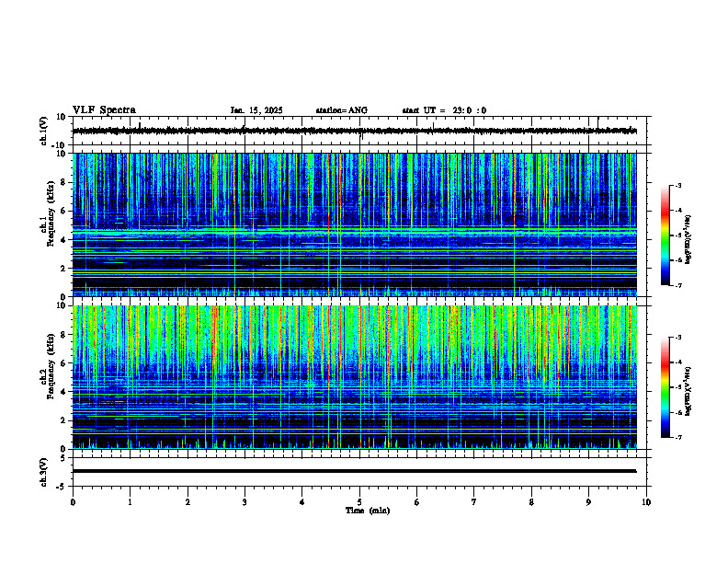Click time axis tick label "7"
This screenshot has height=563, width=728.
(474, 502)
